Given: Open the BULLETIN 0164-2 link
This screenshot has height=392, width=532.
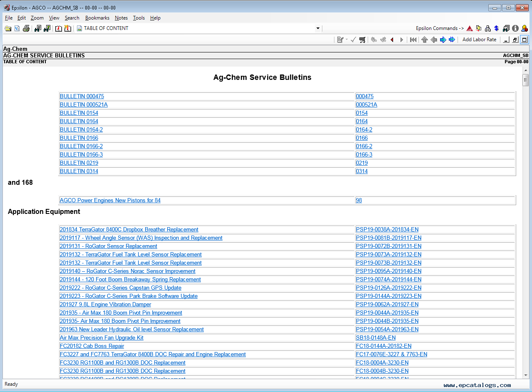Looking at the screenshot, I should 81,129.
